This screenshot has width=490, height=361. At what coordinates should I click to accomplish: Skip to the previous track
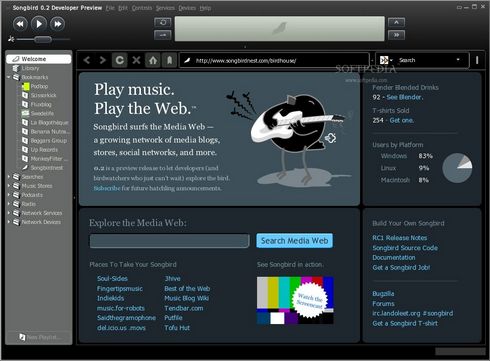click(x=20, y=24)
